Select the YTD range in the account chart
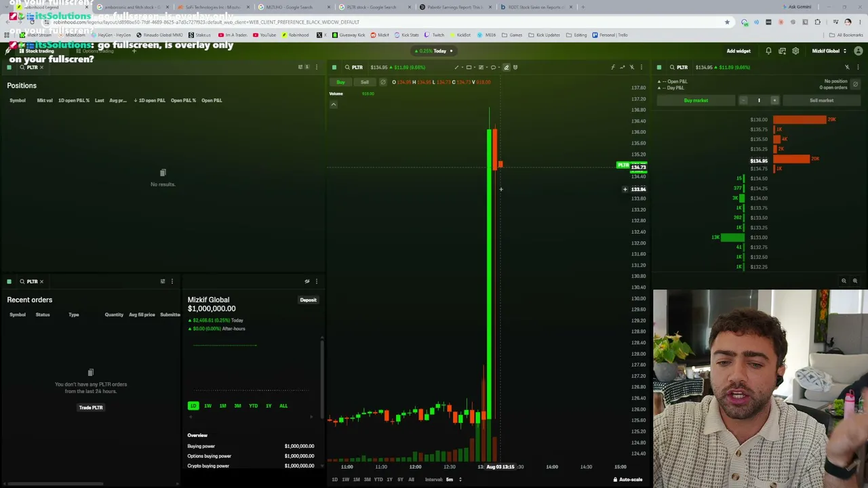The height and width of the screenshot is (488, 868). [253, 406]
